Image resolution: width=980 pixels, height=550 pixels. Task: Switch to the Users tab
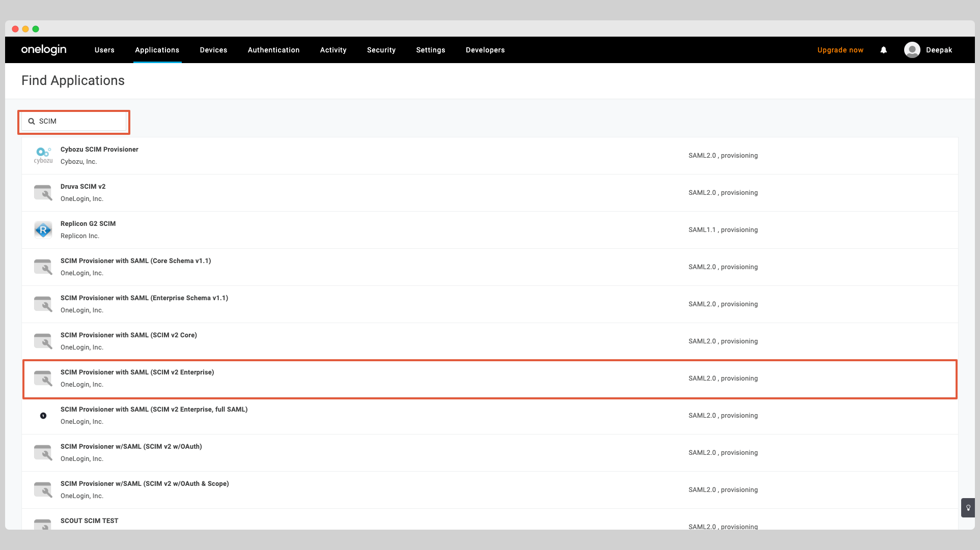click(x=104, y=50)
